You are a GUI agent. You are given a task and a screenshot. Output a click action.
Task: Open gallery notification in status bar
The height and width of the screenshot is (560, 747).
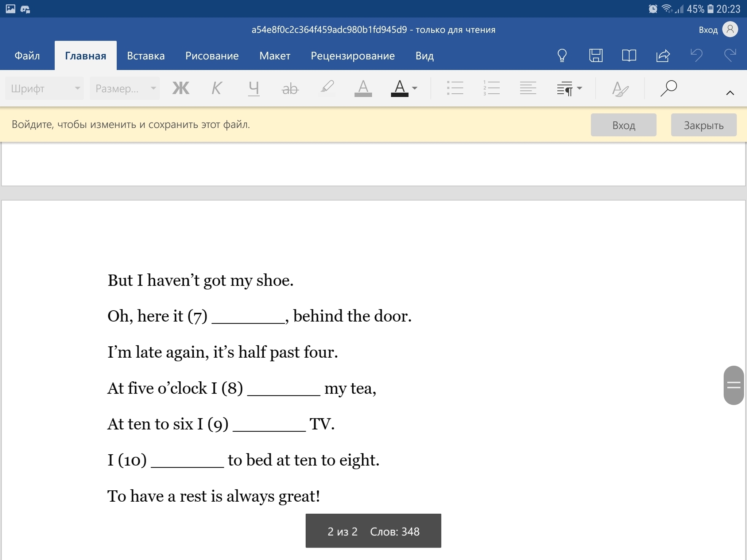point(11,9)
